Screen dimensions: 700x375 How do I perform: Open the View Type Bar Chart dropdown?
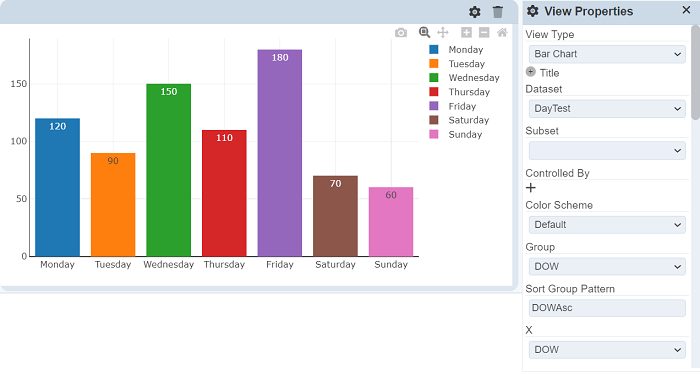tap(607, 54)
